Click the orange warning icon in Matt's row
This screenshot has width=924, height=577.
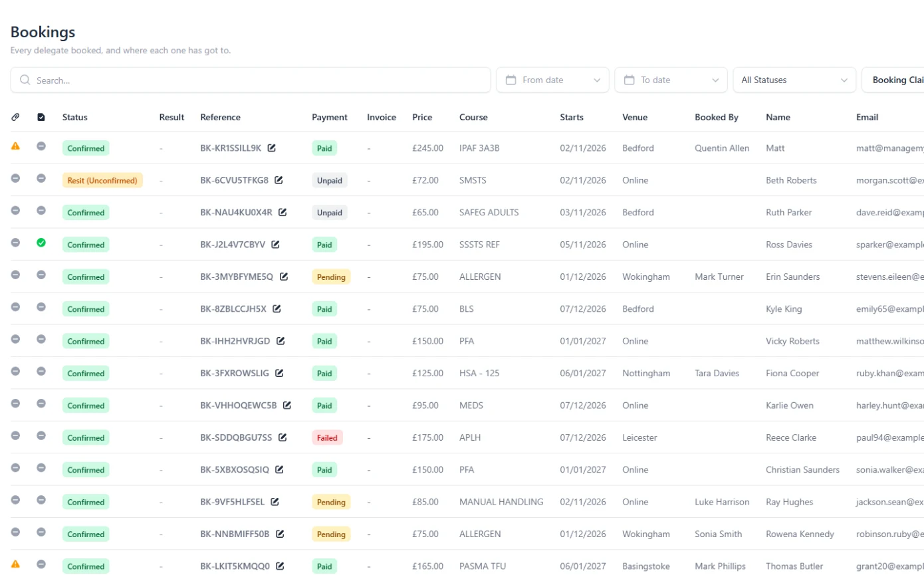click(15, 146)
